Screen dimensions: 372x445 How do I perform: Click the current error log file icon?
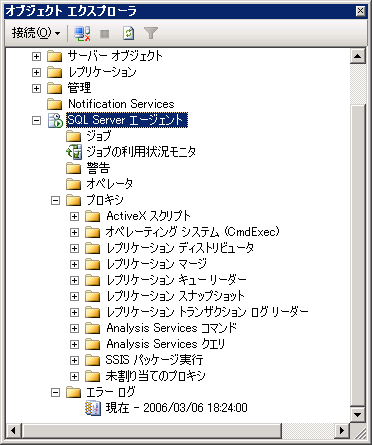(x=93, y=408)
